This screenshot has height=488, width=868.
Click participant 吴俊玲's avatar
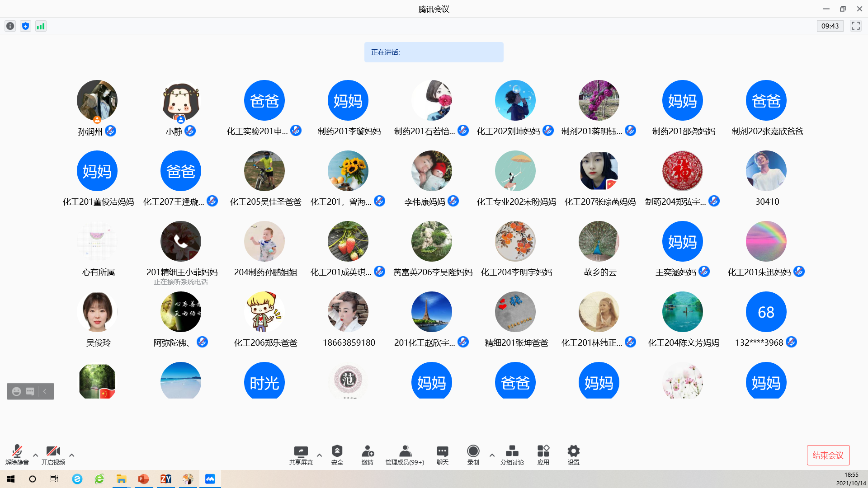97,312
